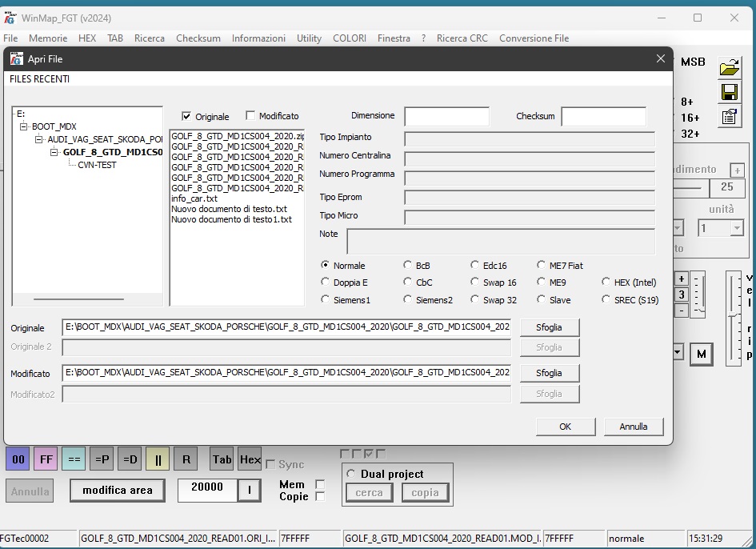
Task: Click the floppy disk save icon
Action: 729,92
